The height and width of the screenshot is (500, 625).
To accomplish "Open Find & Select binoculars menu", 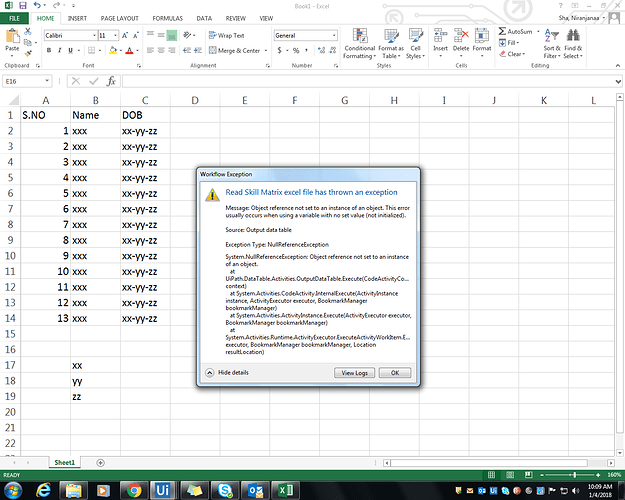I will [573, 44].
